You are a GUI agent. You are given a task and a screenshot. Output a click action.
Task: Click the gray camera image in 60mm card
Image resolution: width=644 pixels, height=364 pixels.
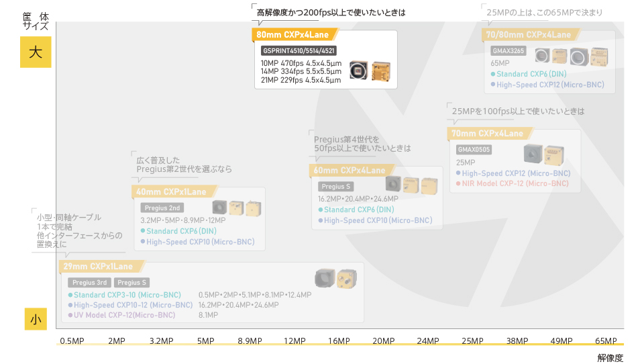click(393, 184)
